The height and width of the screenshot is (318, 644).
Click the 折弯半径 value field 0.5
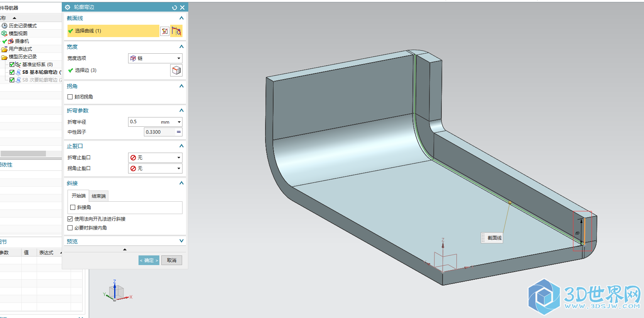[x=143, y=122]
